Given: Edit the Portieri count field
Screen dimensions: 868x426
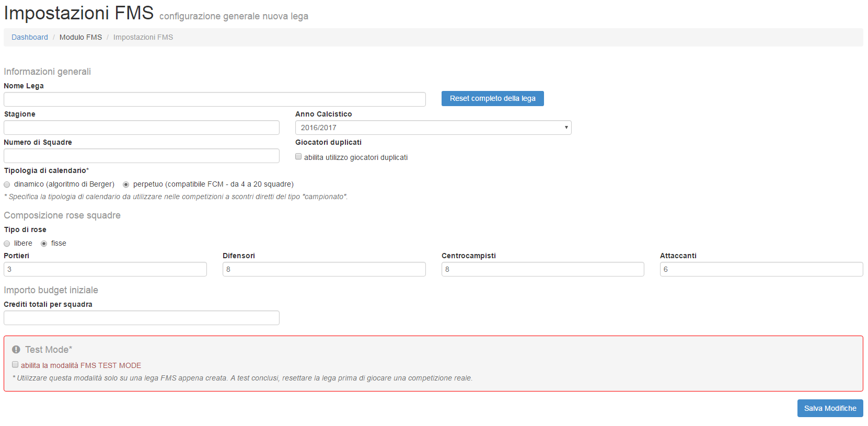Looking at the screenshot, I should coord(105,269).
